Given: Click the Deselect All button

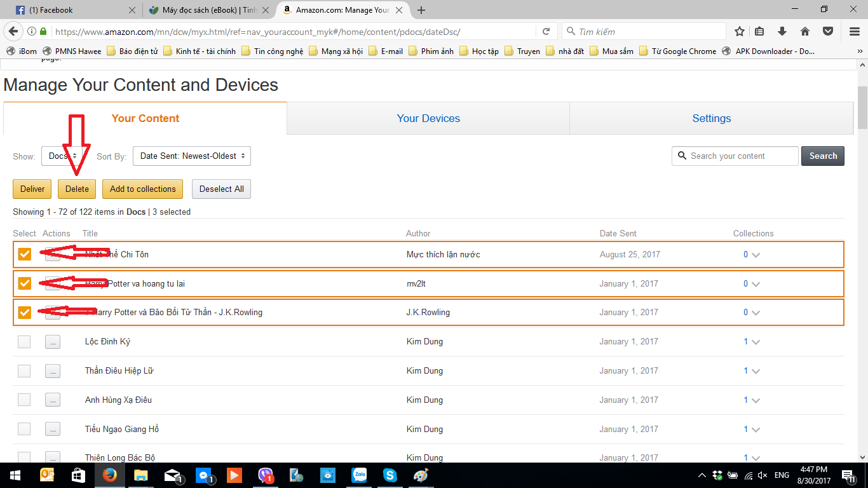Looking at the screenshot, I should click(221, 189).
